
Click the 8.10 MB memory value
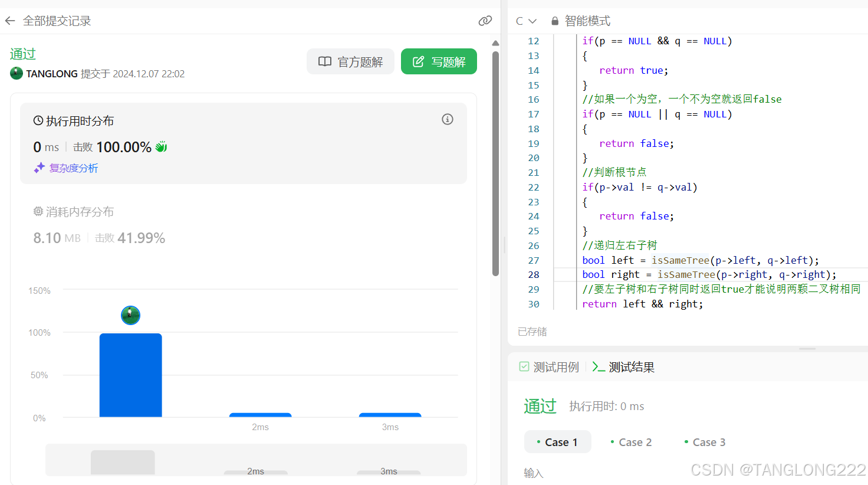click(x=57, y=238)
